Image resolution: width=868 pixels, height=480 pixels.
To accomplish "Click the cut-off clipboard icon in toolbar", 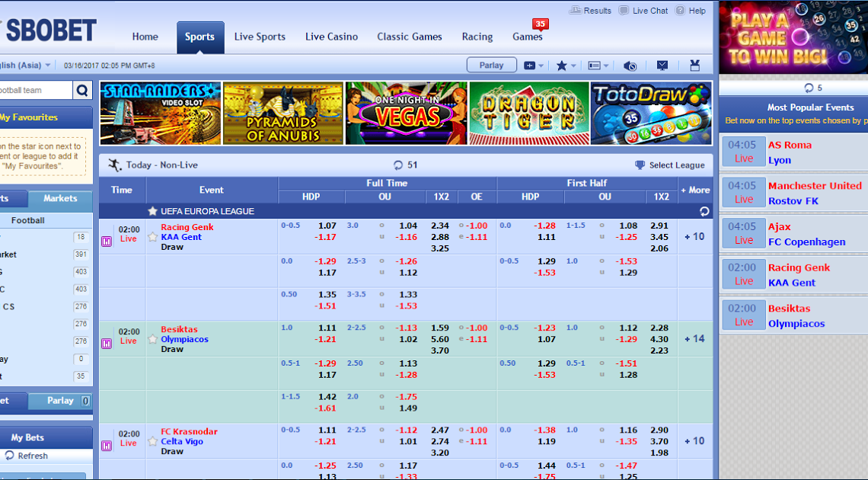I will (694, 66).
